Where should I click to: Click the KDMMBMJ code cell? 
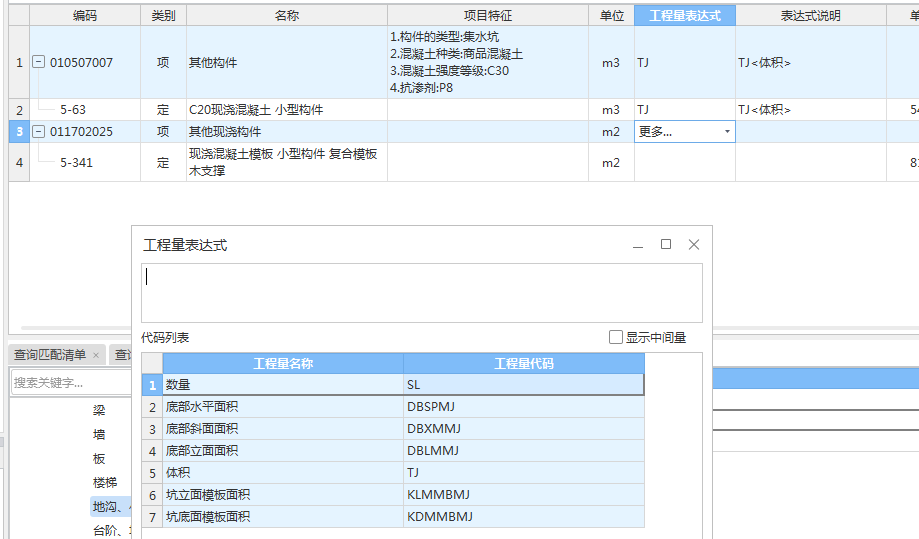pos(523,517)
